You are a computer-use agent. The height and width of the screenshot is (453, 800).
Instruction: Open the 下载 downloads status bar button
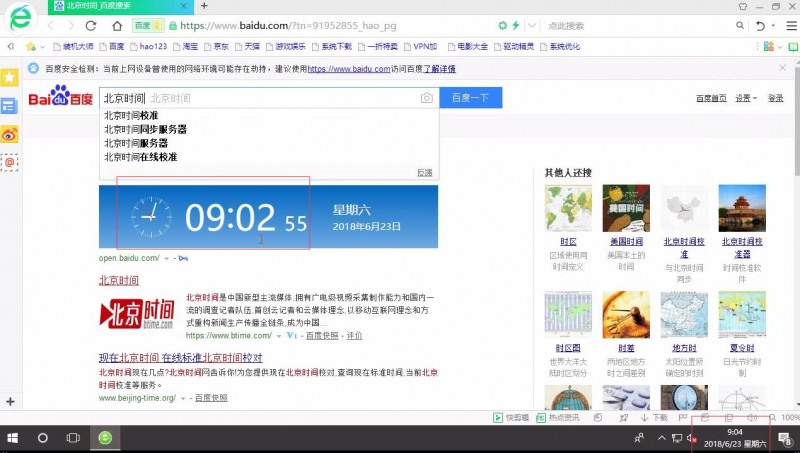(654, 418)
